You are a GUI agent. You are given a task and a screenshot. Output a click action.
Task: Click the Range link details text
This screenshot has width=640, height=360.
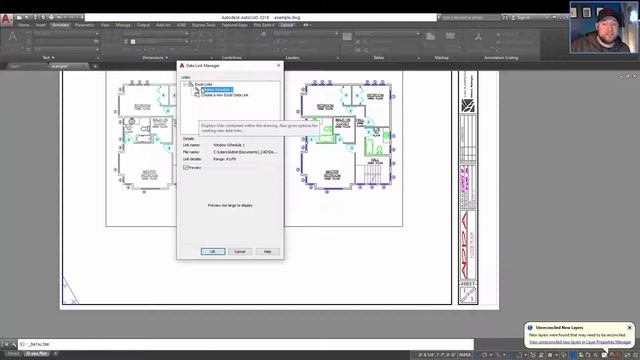coord(224,159)
